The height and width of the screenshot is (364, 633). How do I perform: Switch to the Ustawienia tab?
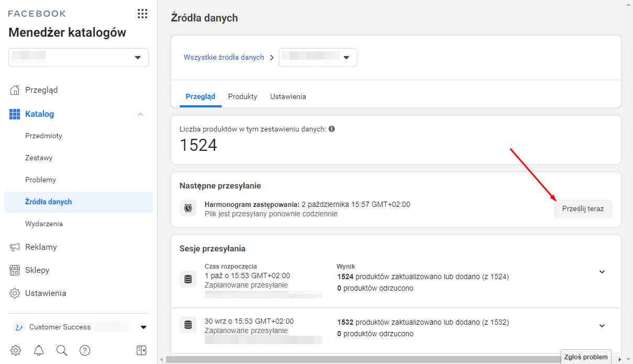coord(288,97)
